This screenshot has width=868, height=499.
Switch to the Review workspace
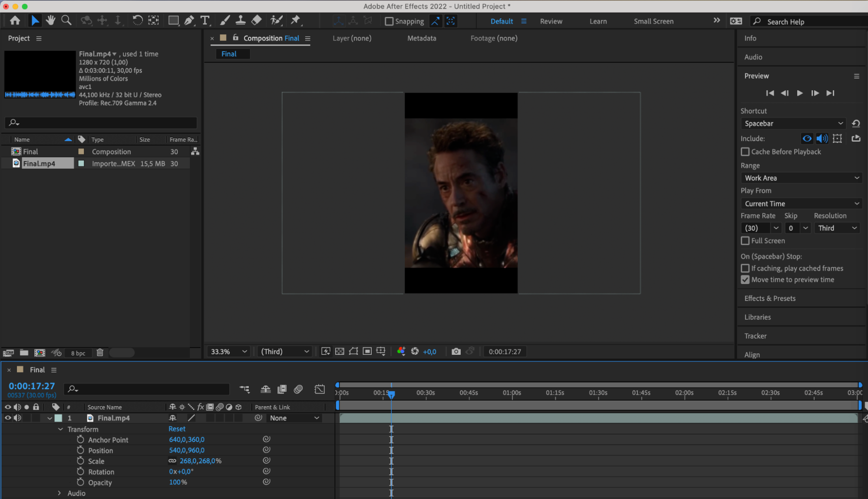551,21
